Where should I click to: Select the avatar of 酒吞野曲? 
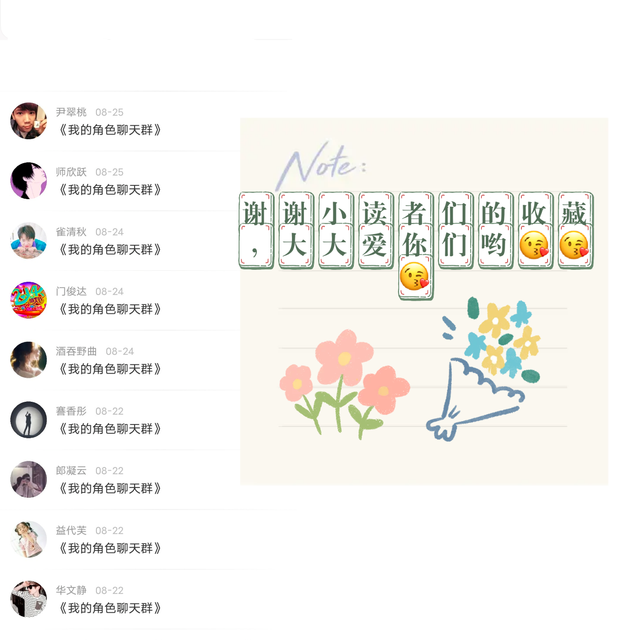(x=28, y=360)
